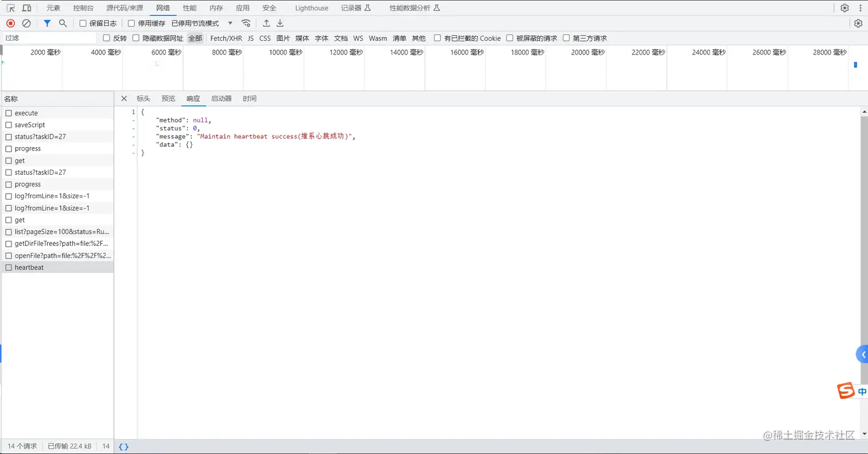Filter requests by CSS type
868x454 pixels.
coord(265,38)
